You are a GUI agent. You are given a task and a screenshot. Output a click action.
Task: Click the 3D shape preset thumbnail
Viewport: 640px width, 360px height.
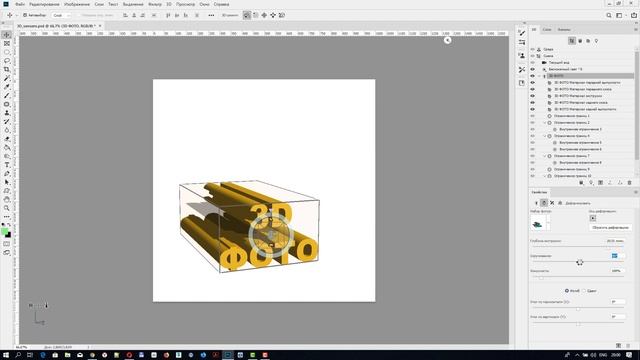coord(538,224)
